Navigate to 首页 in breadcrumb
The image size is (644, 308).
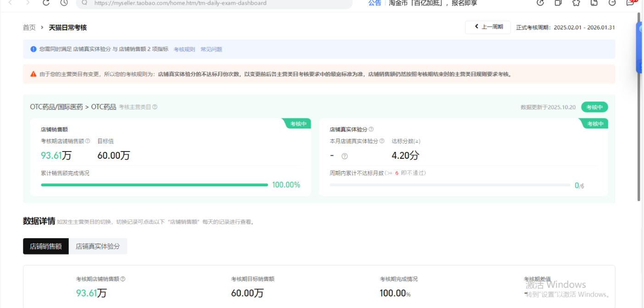tap(29, 28)
